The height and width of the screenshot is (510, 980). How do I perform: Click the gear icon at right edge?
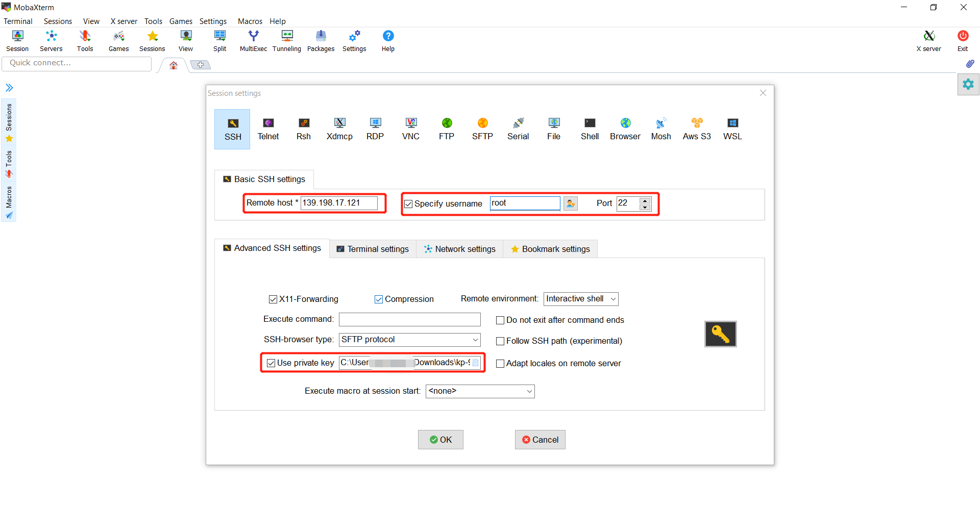tap(968, 84)
